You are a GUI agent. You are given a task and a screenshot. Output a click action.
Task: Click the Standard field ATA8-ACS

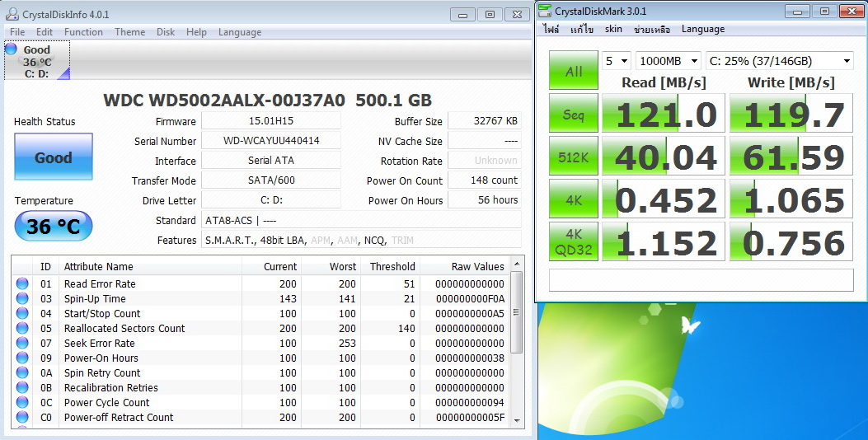362,220
